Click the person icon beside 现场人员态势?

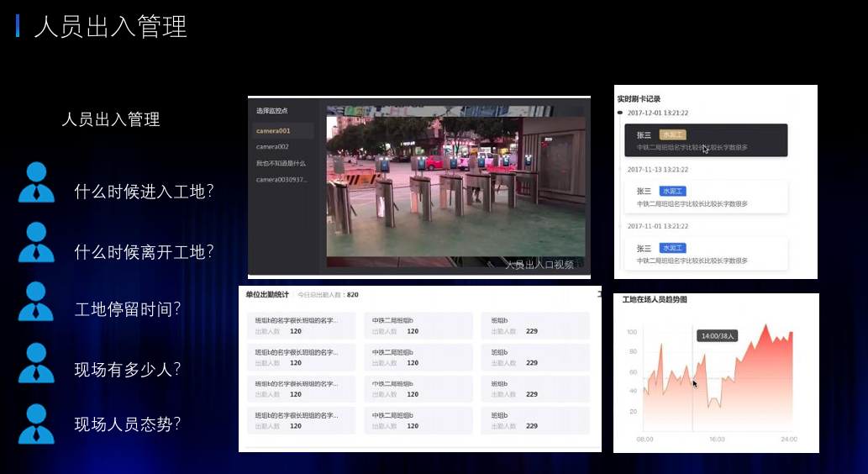(x=36, y=424)
